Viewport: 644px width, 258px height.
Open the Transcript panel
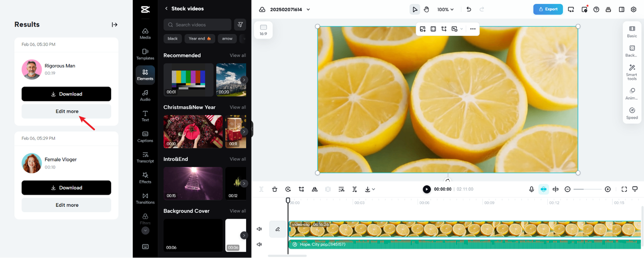pyautogui.click(x=145, y=157)
